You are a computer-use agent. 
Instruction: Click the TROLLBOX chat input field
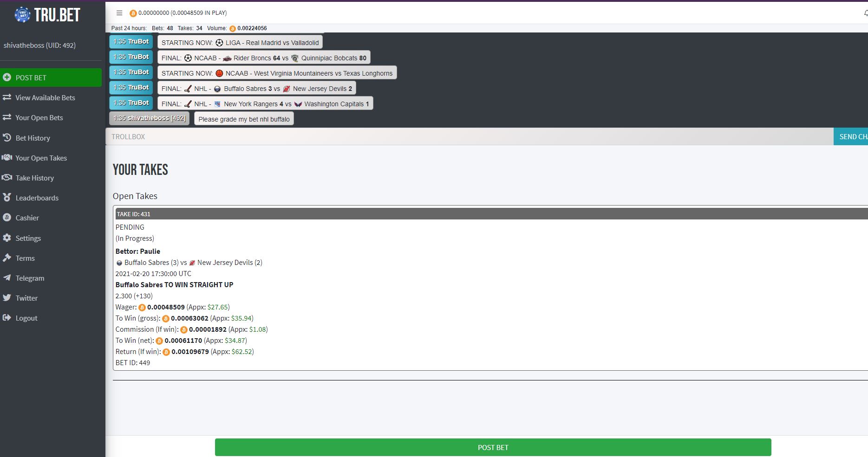tap(470, 136)
